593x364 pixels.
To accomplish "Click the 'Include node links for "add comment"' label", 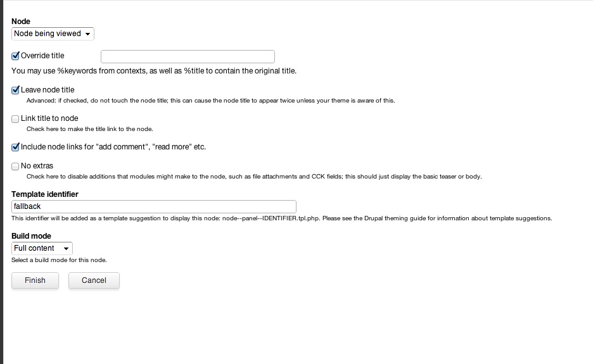I will [x=113, y=147].
